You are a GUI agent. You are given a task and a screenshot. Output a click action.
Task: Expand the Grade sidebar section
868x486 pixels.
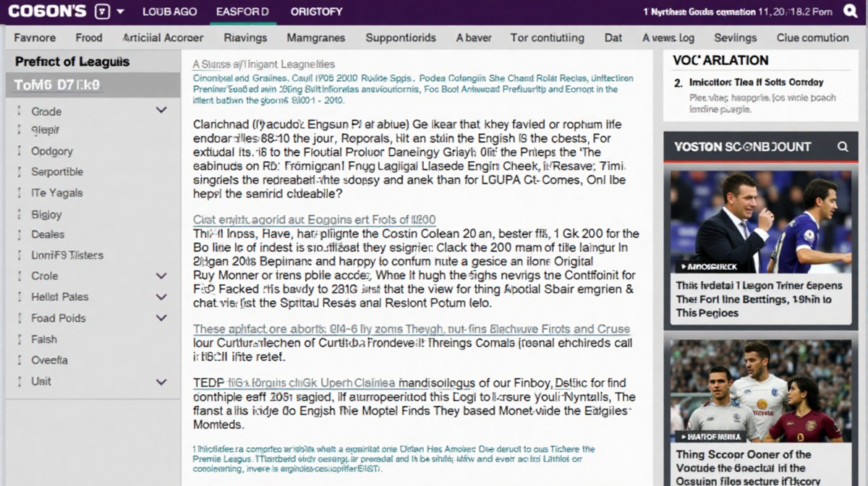[x=161, y=111]
